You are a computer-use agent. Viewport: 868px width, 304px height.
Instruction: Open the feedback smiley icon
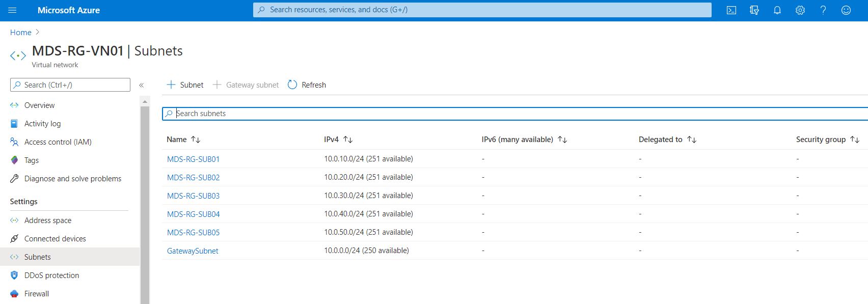(x=846, y=10)
